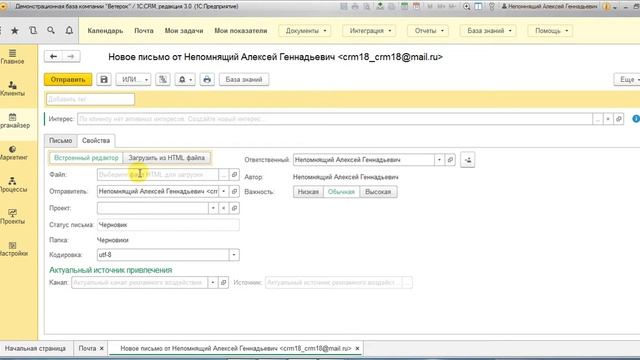
Task: Expand the Помощь menu
Action: pyautogui.click(x=551, y=31)
